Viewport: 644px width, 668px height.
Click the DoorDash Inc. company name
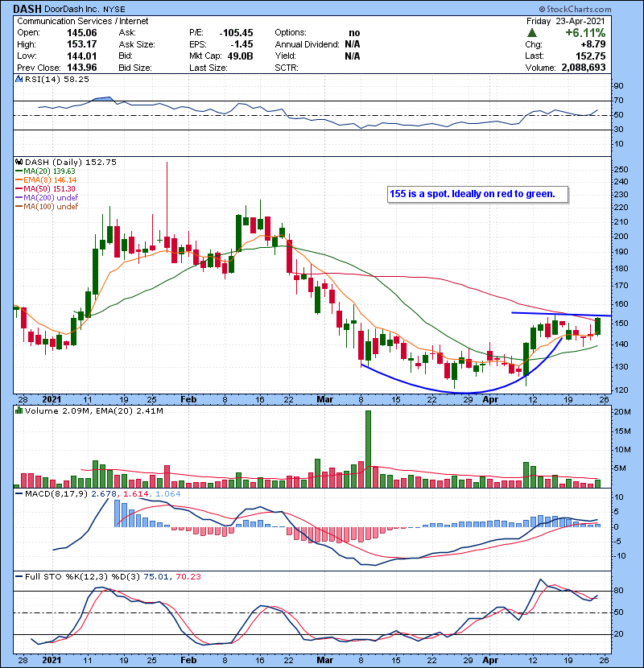[72, 9]
